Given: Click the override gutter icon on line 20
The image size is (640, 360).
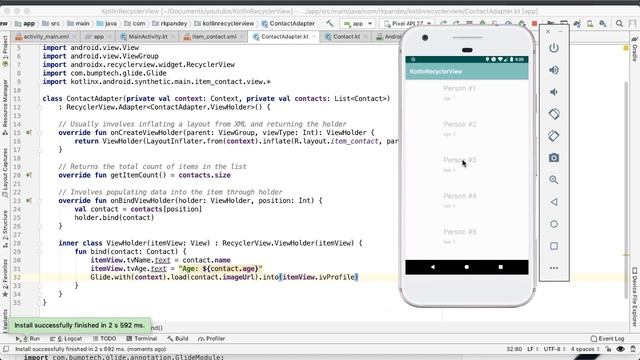Looking at the screenshot, I should (29, 175).
